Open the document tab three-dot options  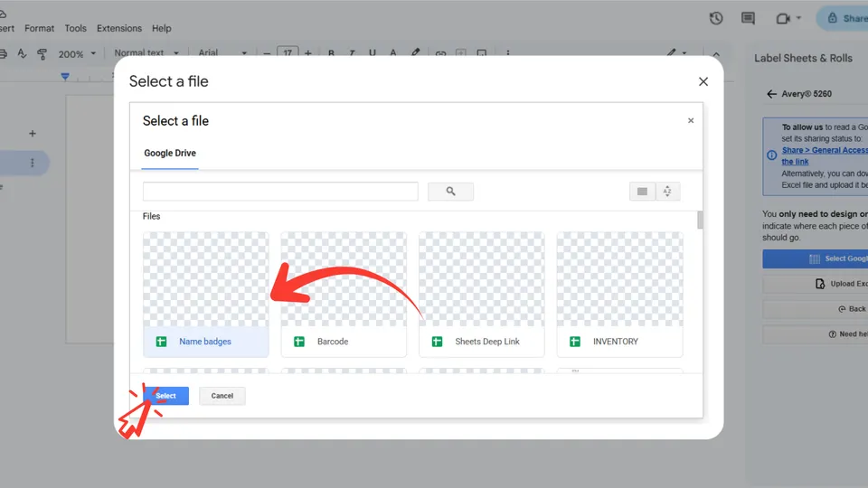33,163
